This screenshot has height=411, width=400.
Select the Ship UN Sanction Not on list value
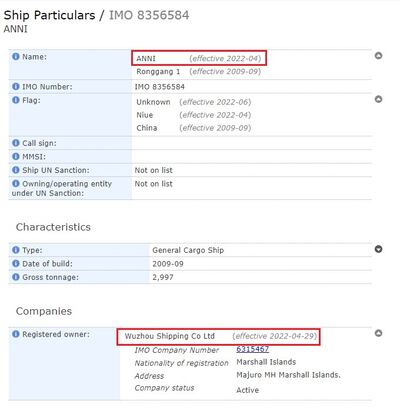[153, 170]
